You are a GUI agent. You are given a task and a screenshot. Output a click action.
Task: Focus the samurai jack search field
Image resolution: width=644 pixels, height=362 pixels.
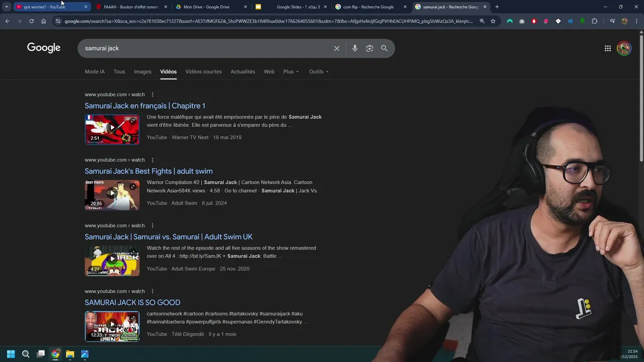pyautogui.click(x=206, y=48)
